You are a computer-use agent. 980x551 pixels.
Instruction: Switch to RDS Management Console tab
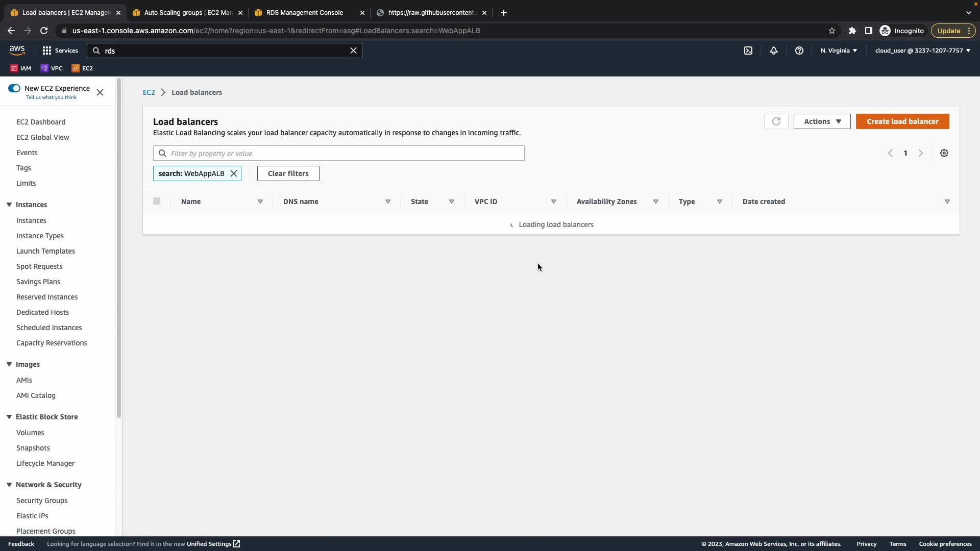(305, 13)
